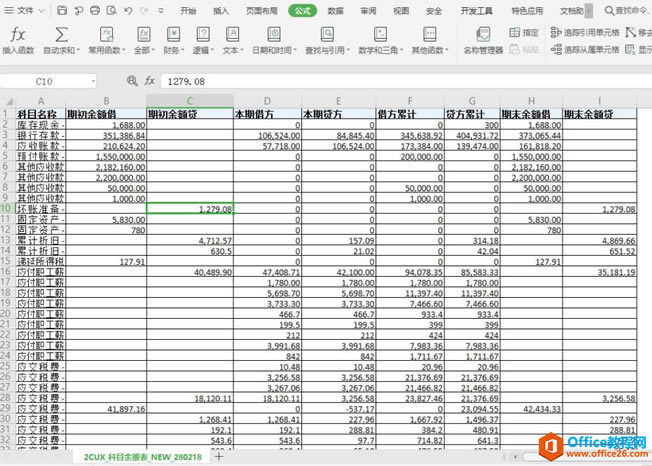
Task: Expand the 其他函数 dropdown arrow
Action: tap(447, 50)
